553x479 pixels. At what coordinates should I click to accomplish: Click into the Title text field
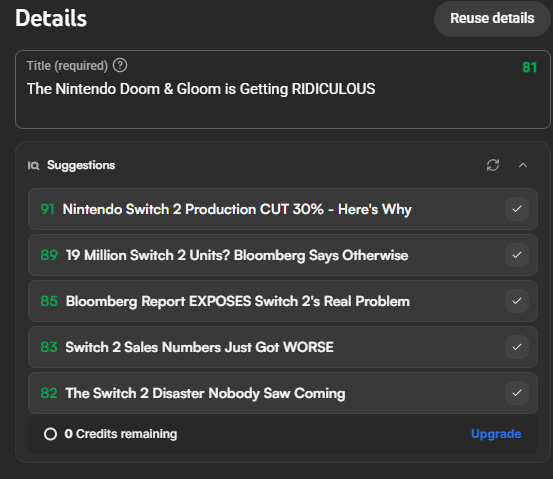tap(283, 90)
